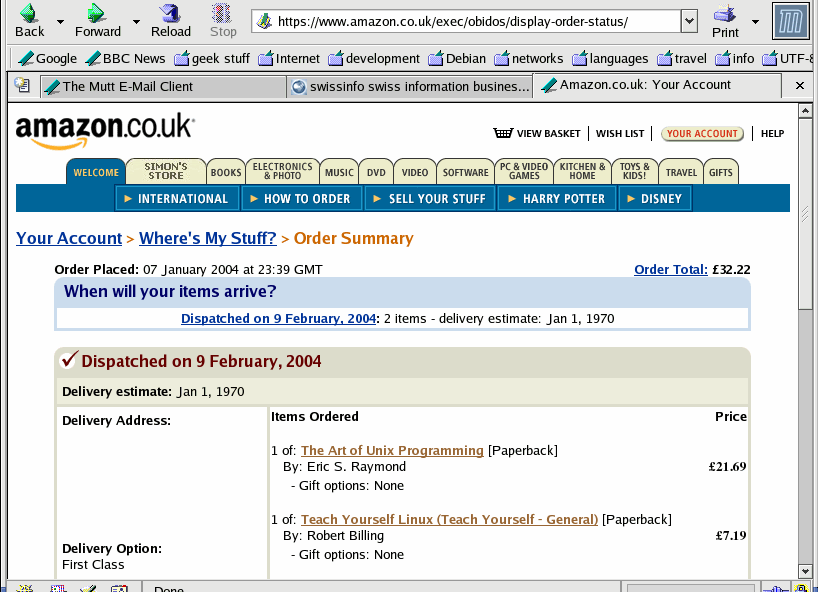
Task: Select the Electronics & Photo tab
Action: pyautogui.click(x=282, y=172)
